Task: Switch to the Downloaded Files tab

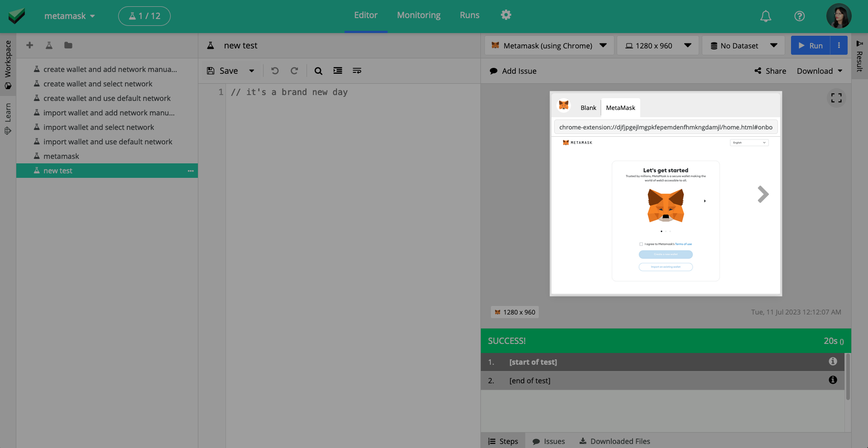Action: tap(614, 441)
